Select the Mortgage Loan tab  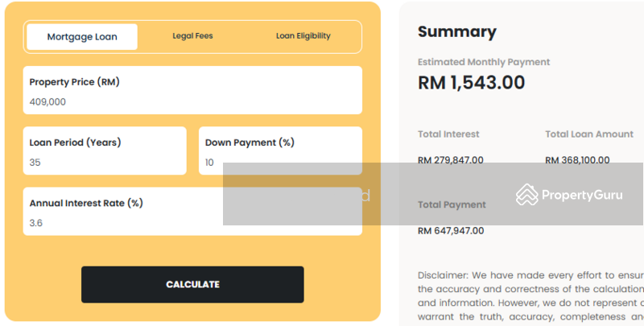[82, 37]
